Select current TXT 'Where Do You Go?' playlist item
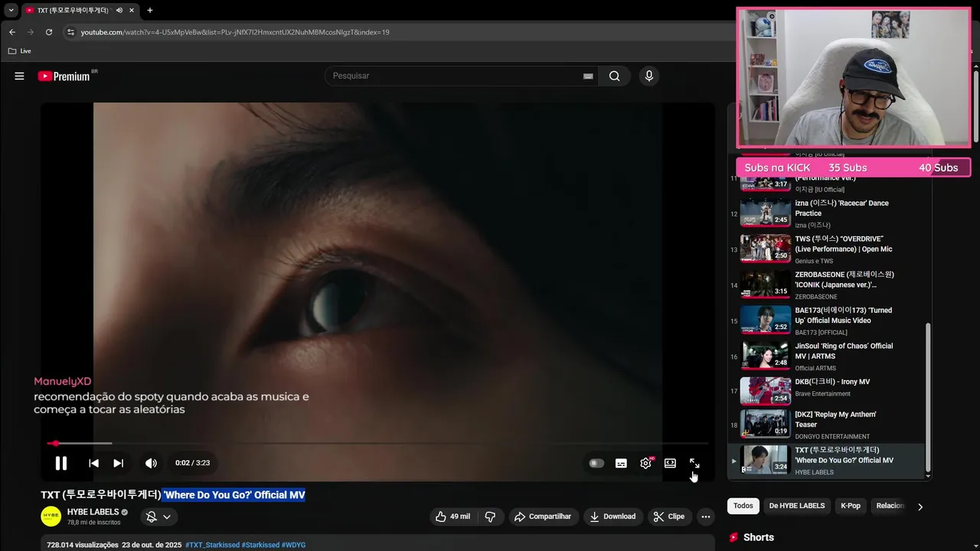Image resolution: width=980 pixels, height=551 pixels. point(827,461)
